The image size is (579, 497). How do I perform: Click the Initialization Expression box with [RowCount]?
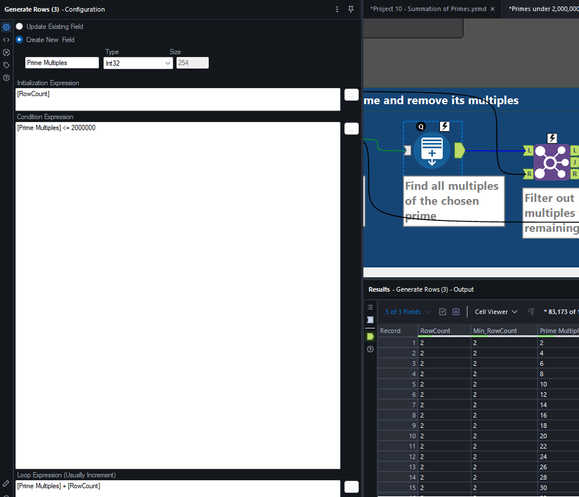178,99
